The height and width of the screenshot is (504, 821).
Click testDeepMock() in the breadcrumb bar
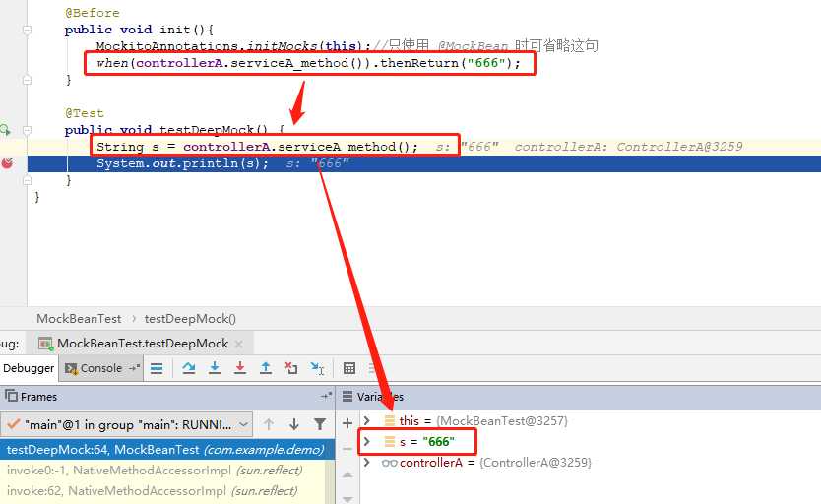(190, 319)
